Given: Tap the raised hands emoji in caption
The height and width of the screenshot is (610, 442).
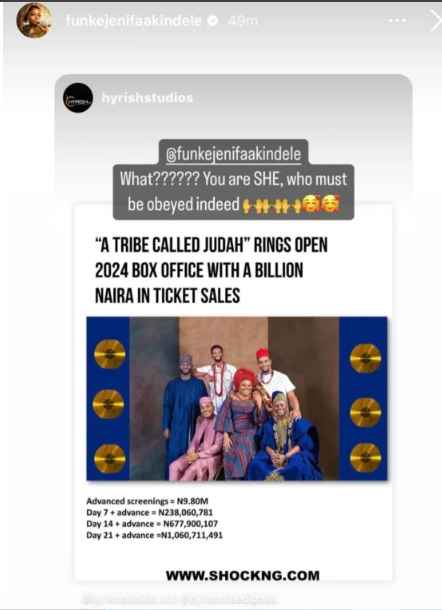Looking at the screenshot, I should 272,205.
